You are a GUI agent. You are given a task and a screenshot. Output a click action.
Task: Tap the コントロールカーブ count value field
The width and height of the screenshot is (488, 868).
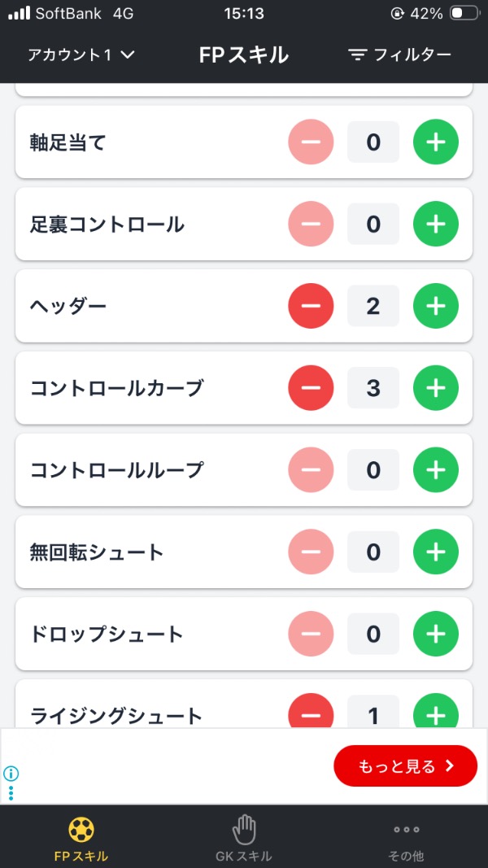(373, 388)
